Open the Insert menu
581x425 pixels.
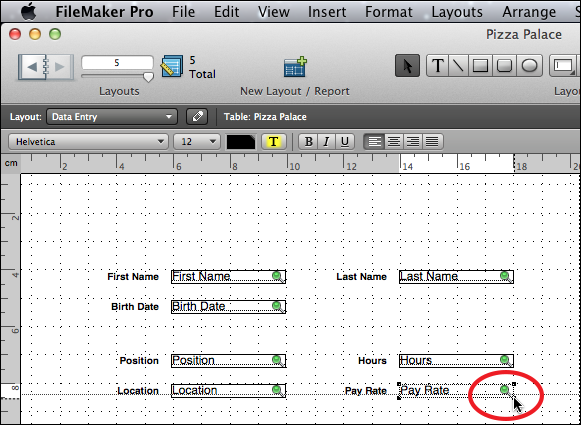coord(327,12)
